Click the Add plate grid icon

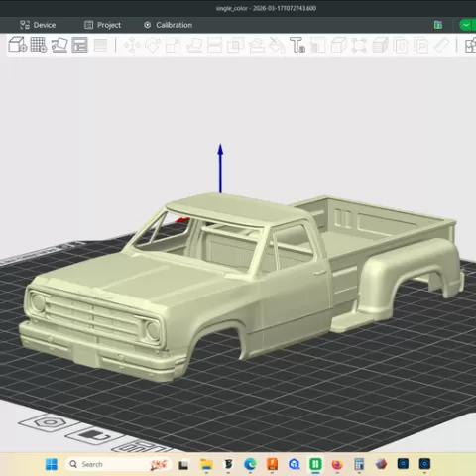[39, 45]
